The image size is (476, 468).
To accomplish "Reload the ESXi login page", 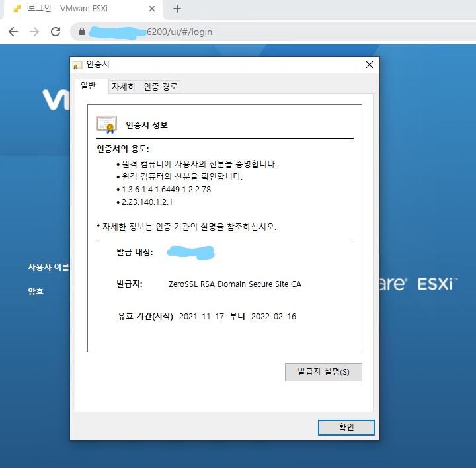I will (x=56, y=32).
